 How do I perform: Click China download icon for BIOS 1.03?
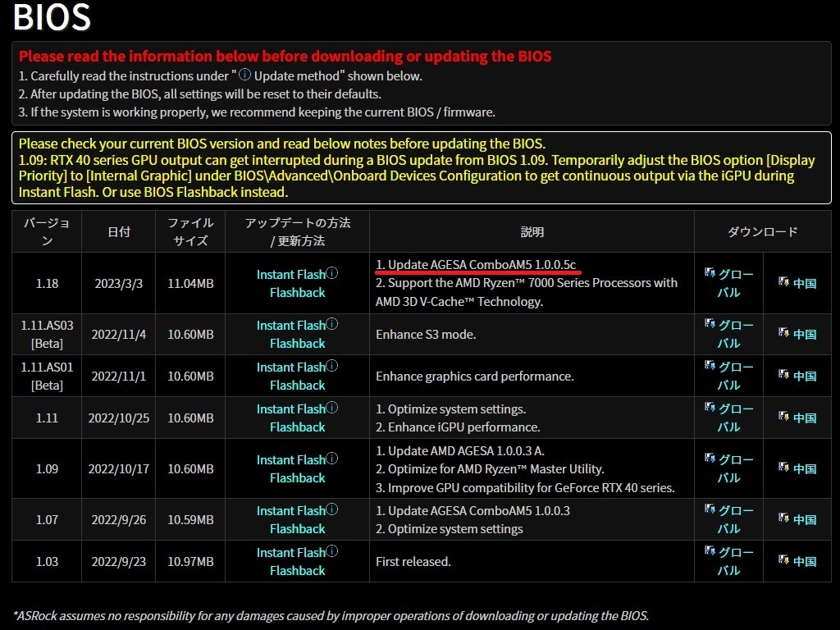point(783,561)
